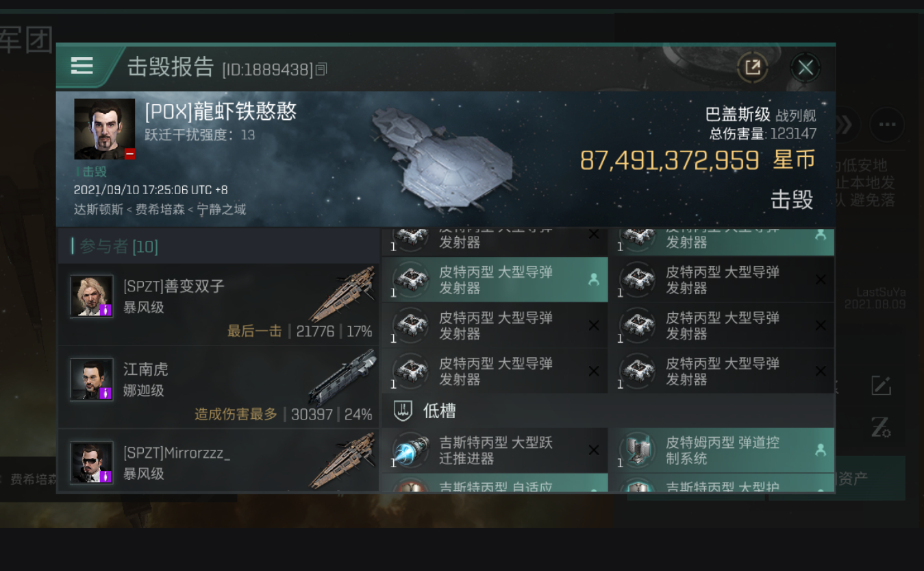This screenshot has height=571, width=924.
Task: Click info badge on [SPZT]Mirrorzzz_ portrait
Action: [x=105, y=476]
